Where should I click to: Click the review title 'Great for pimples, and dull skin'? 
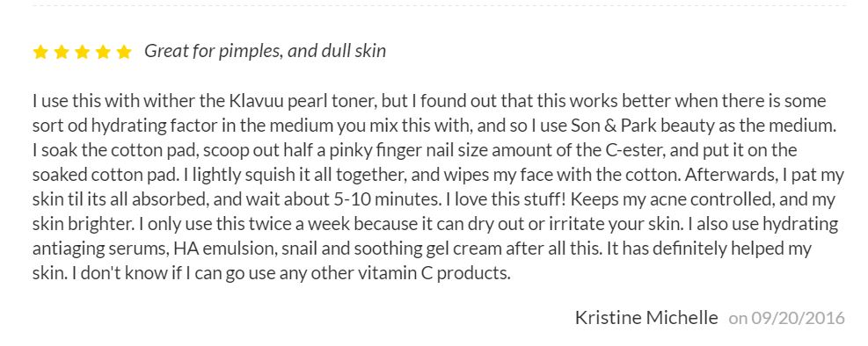(x=266, y=52)
